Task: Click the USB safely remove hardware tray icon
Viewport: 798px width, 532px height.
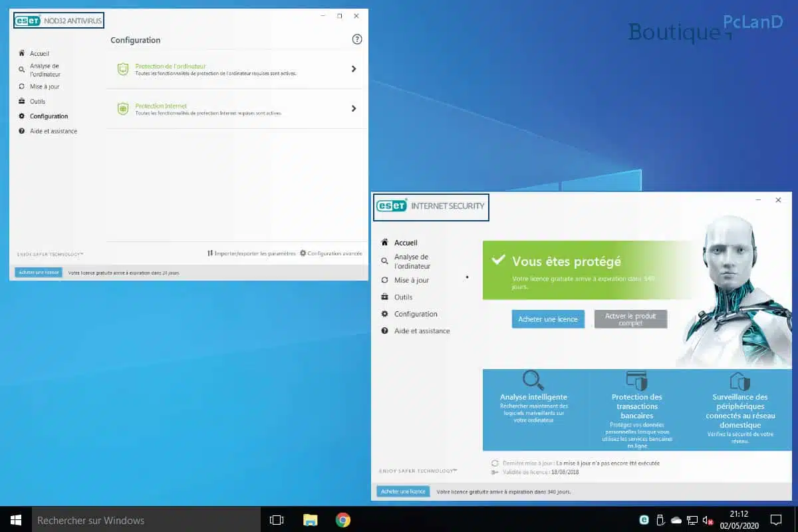Action: [x=660, y=520]
